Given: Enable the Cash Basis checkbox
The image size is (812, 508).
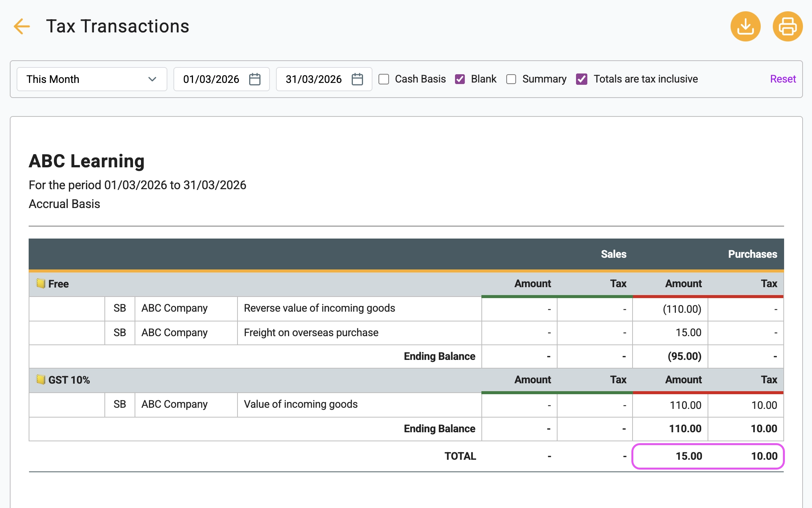Looking at the screenshot, I should pos(384,79).
